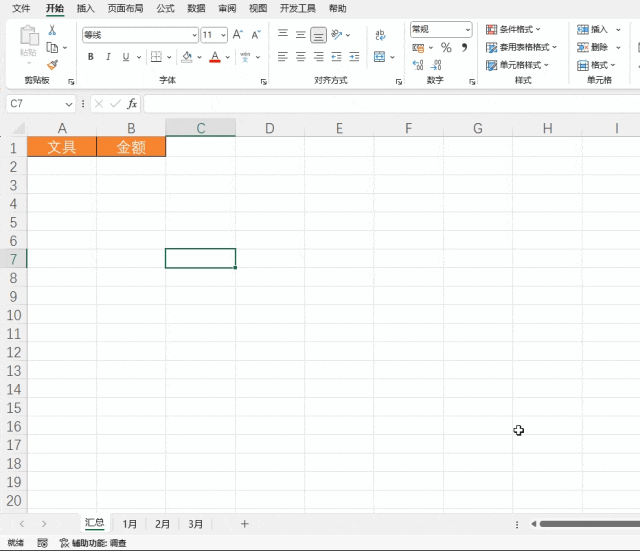Viewport: 640px width, 551px height.
Task: Click macro record icon in status bar
Action: [x=42, y=543]
